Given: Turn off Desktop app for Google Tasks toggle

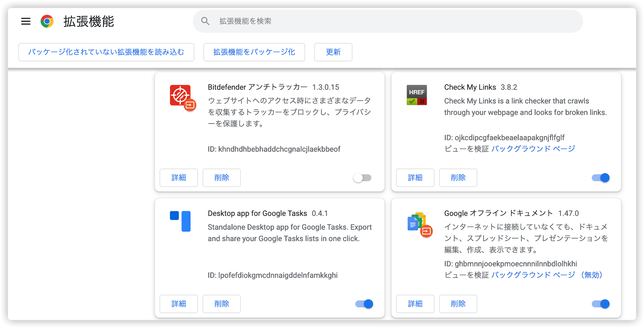Looking at the screenshot, I should click(364, 304).
